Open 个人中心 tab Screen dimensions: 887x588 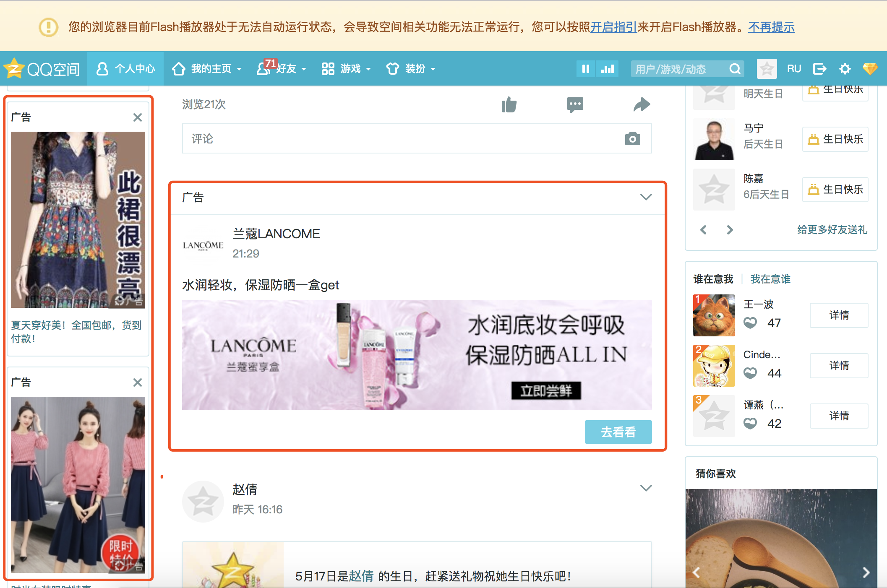coord(125,68)
